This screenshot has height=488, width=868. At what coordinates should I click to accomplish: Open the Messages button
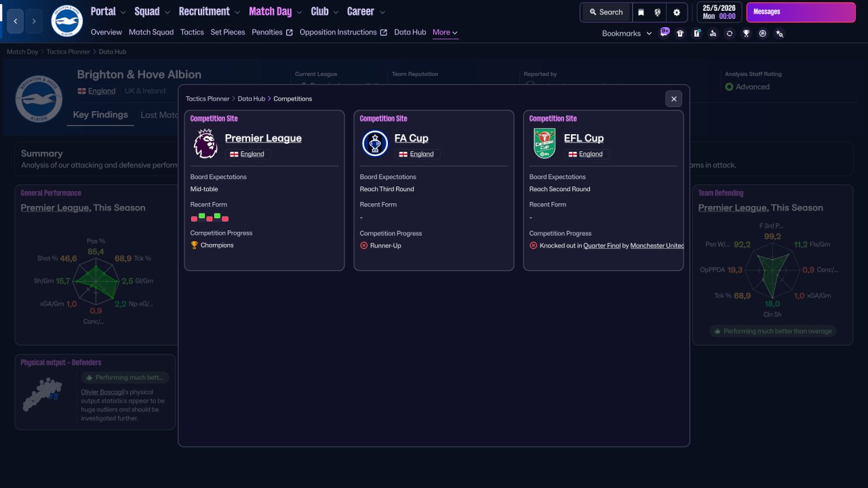click(801, 12)
